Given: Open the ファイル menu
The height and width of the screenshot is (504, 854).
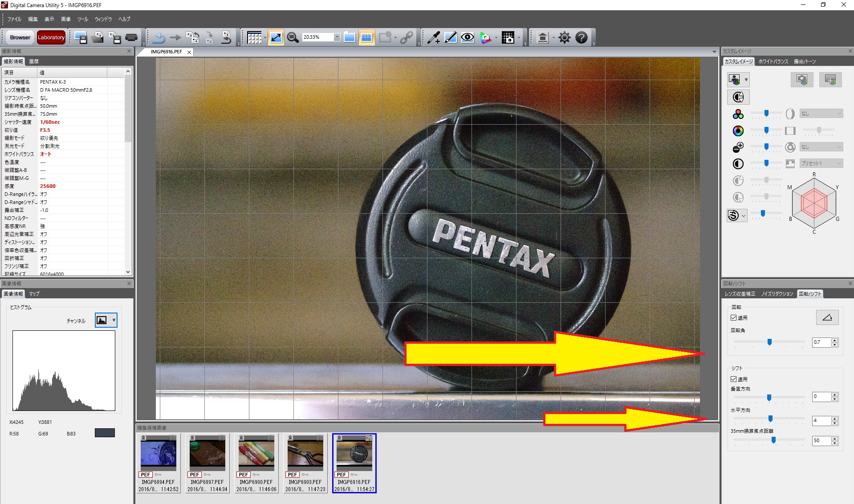Looking at the screenshot, I should [14, 19].
